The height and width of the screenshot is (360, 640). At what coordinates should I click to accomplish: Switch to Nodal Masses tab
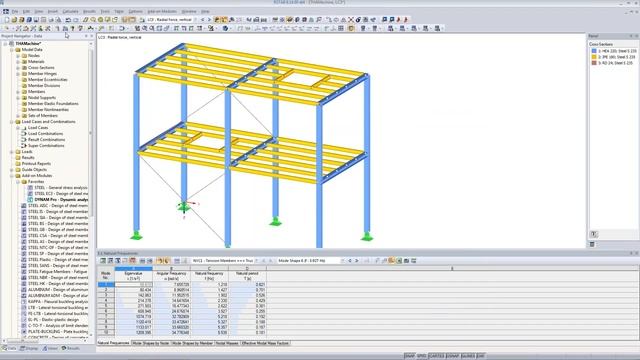pyautogui.click(x=227, y=343)
